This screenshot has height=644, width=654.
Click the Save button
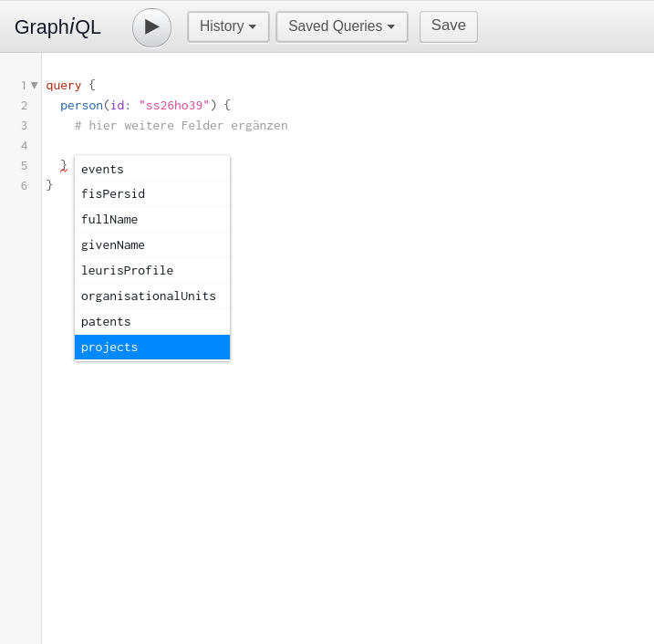pyautogui.click(x=449, y=26)
